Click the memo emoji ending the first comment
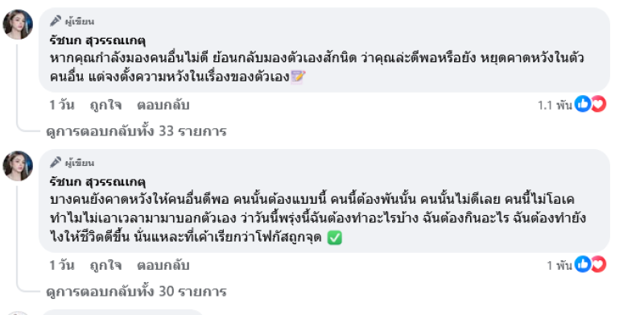Viewport: 644px width, 315px height. [x=298, y=77]
